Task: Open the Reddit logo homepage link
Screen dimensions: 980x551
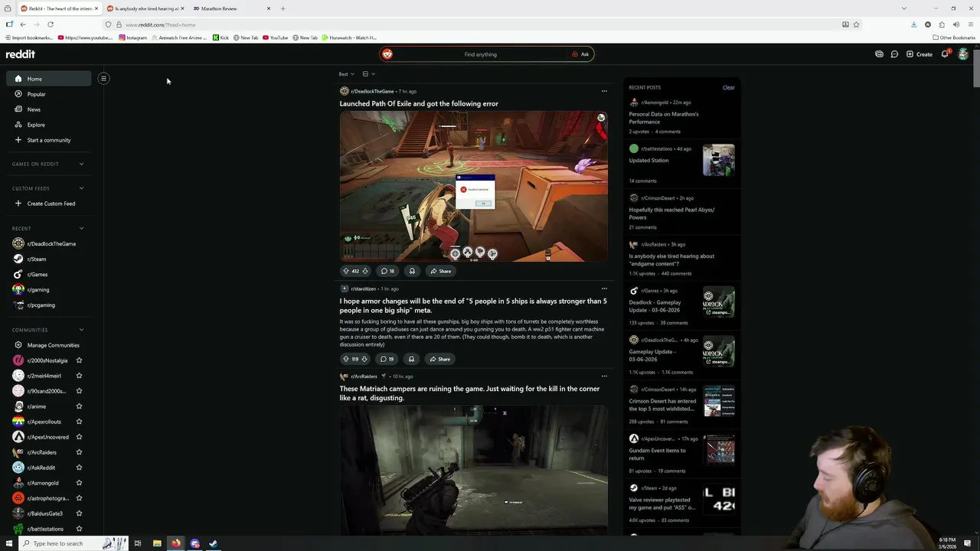Action: coord(21,54)
